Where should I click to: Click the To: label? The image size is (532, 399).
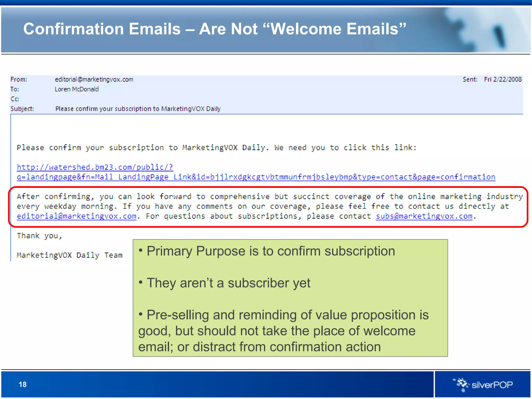click(x=15, y=89)
